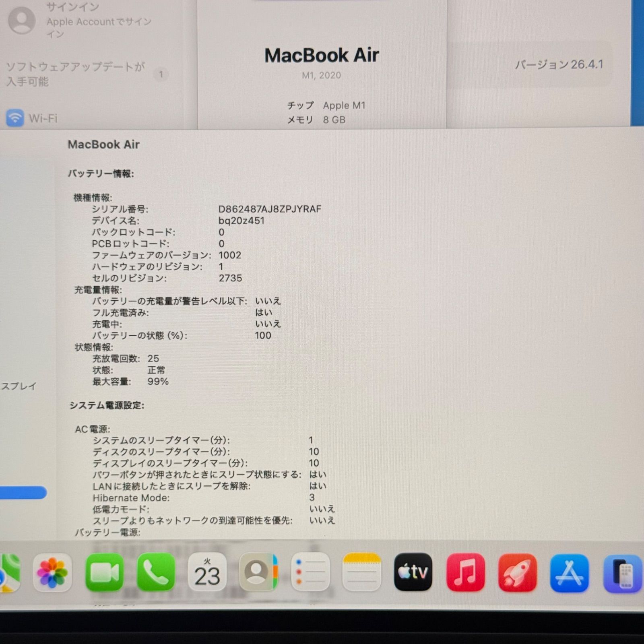This screenshot has height=644, width=644.
Task: Click the システムのスリープタイマー label
Action: coord(161,440)
